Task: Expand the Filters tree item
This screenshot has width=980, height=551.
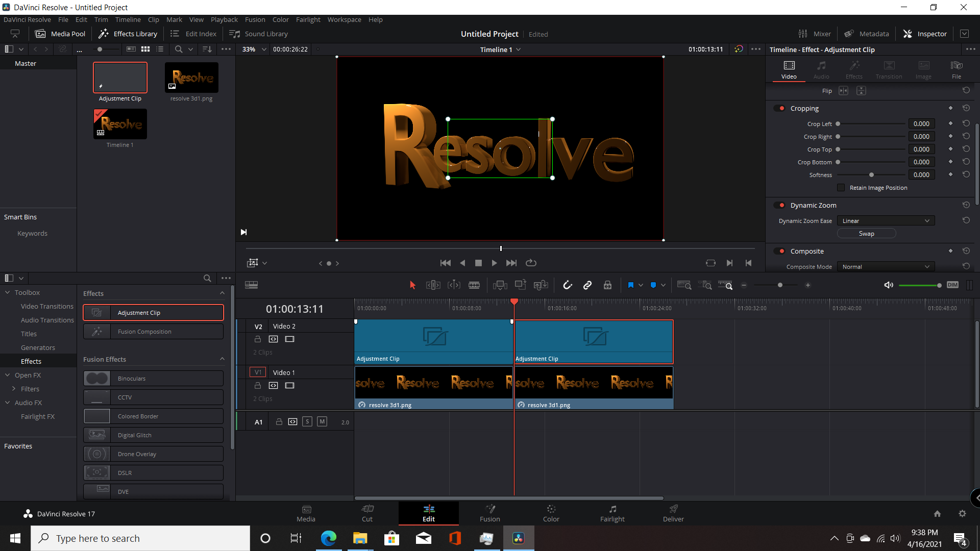Action: pos(14,389)
